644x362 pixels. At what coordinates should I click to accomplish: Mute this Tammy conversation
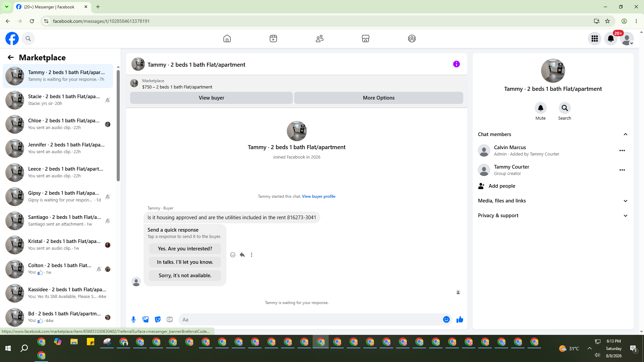[x=541, y=108]
